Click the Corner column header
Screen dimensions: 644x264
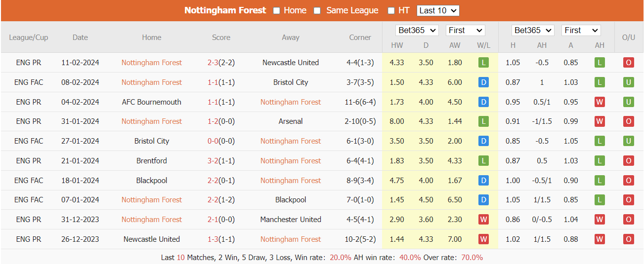tap(360, 38)
